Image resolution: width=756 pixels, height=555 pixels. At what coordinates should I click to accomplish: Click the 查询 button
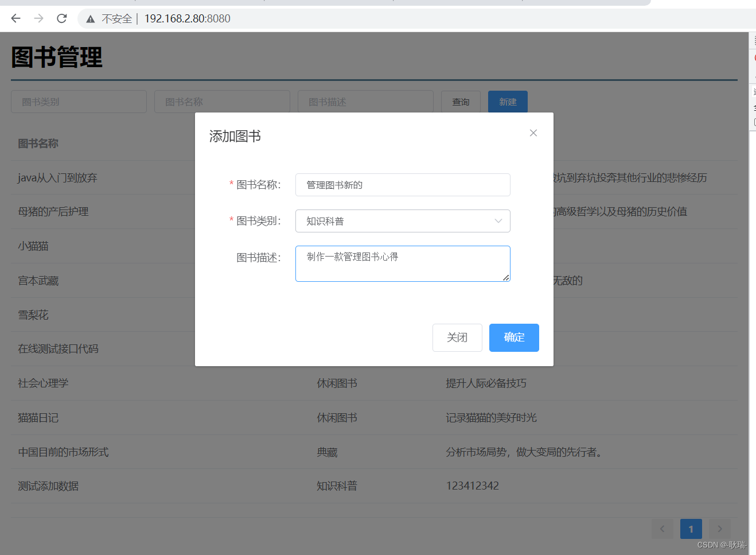[461, 102]
